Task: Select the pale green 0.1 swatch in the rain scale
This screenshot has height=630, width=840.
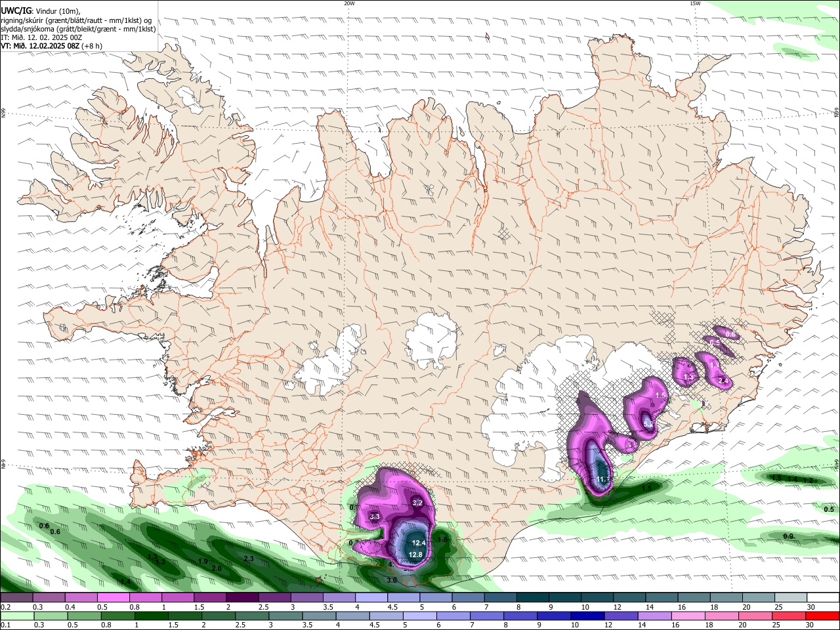Action: pos(16,616)
